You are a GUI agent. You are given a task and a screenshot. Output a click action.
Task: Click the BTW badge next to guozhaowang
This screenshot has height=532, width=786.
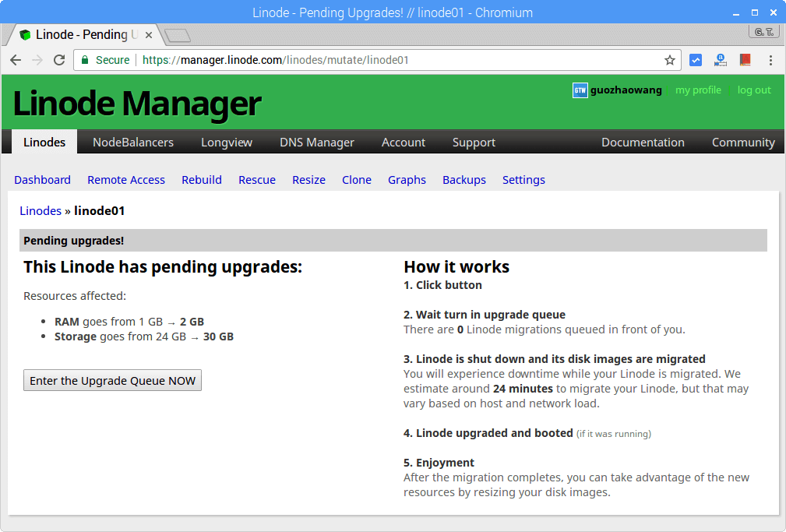(x=579, y=90)
